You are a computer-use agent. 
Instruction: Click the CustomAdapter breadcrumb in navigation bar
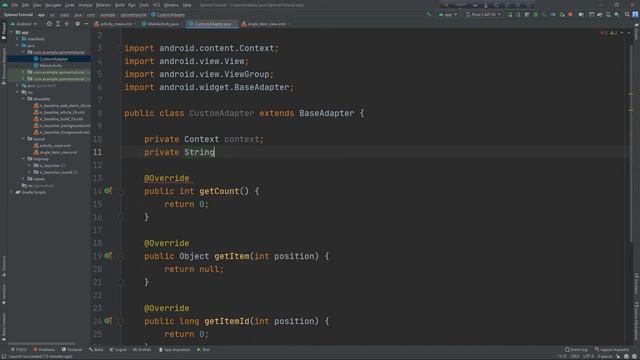(x=168, y=15)
